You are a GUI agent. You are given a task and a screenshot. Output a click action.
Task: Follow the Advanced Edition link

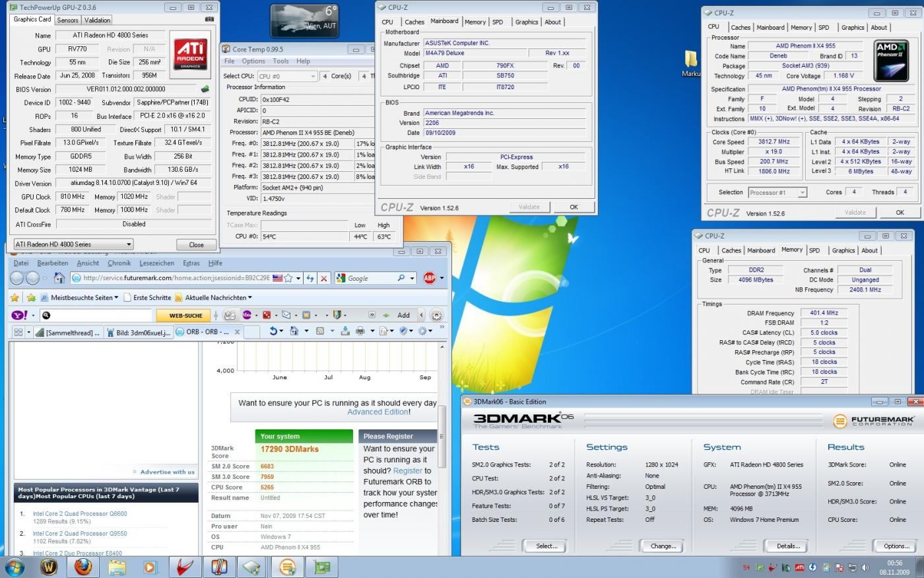(378, 412)
